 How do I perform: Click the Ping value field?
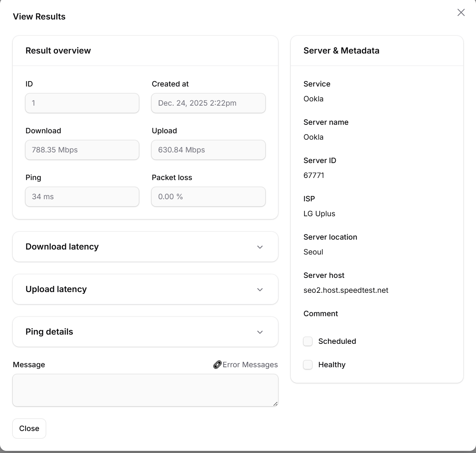(82, 197)
